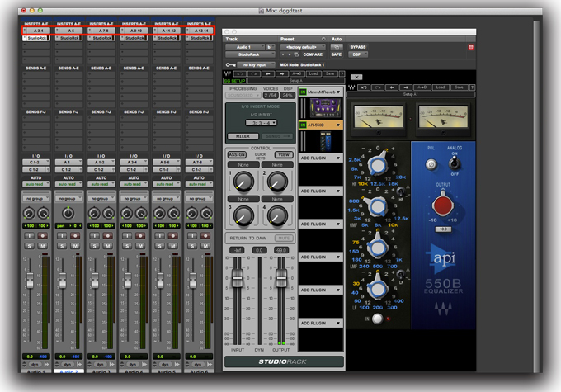The height and width of the screenshot is (392, 561).
Task: Click the preset minus button
Action: point(283,54)
